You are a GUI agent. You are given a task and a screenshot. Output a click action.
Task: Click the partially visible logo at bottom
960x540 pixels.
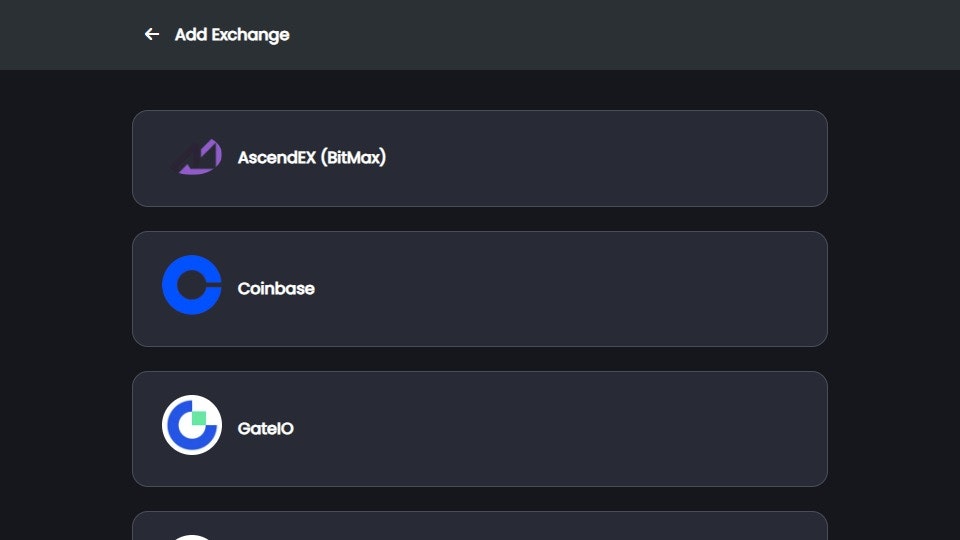click(x=192, y=537)
